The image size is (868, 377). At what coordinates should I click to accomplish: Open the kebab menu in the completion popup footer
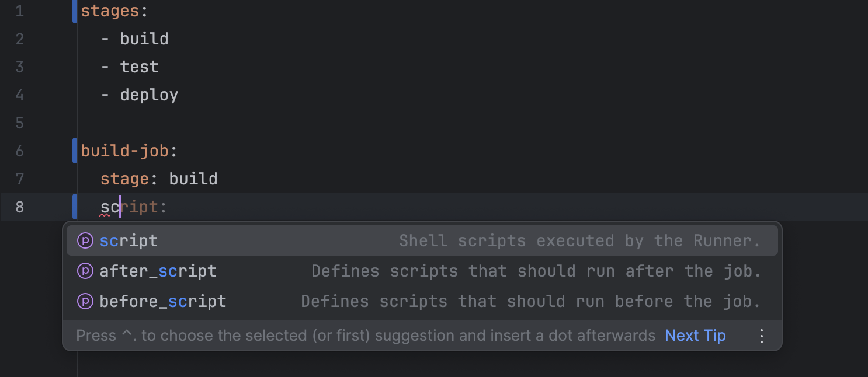coord(761,335)
